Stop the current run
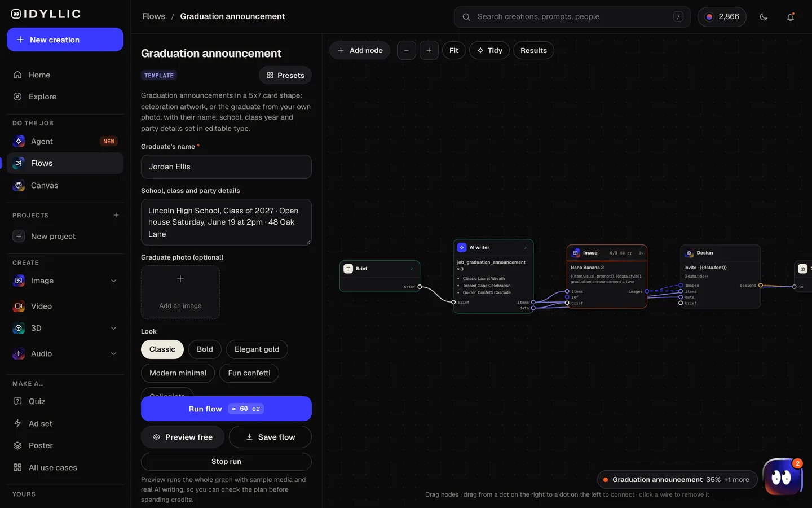The height and width of the screenshot is (508, 812). click(x=226, y=462)
